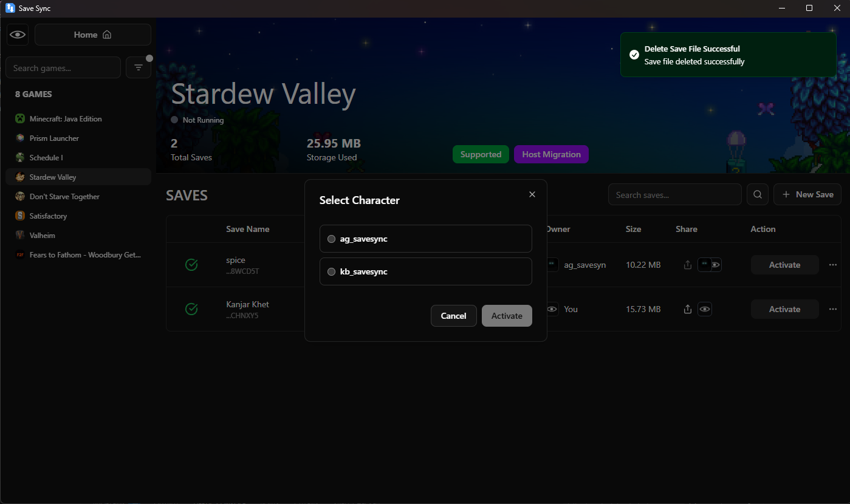Cancel the Select Character dialog
The width and height of the screenshot is (850, 504).
[454, 316]
